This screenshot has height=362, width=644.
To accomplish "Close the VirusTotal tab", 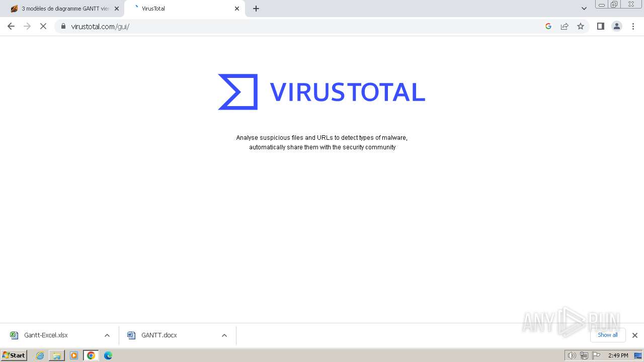I will click(x=237, y=9).
